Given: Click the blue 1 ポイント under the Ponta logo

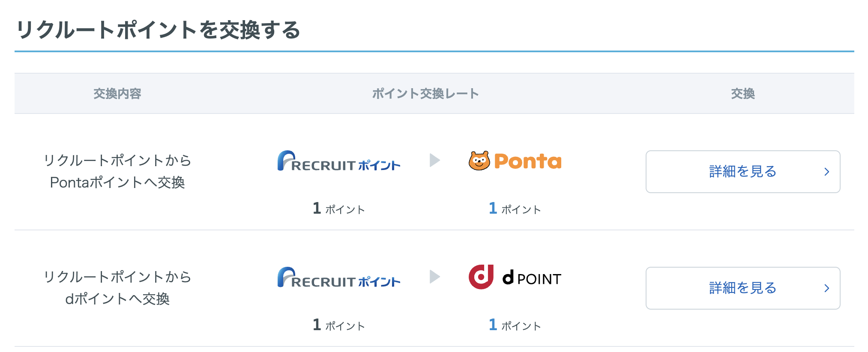Looking at the screenshot, I should tap(515, 209).
